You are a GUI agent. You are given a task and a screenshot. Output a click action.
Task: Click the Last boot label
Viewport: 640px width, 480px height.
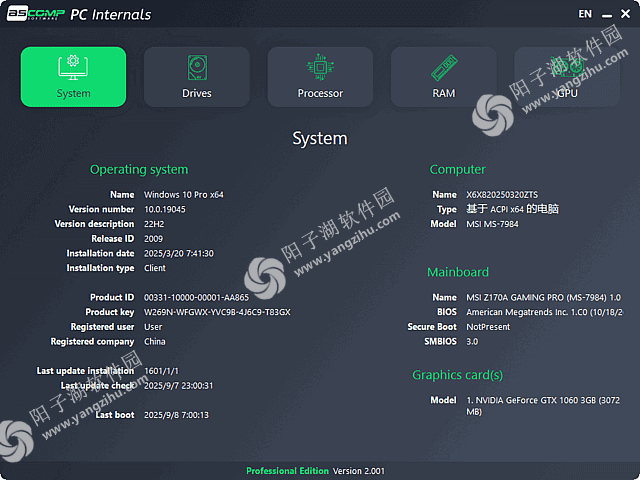pos(115,415)
